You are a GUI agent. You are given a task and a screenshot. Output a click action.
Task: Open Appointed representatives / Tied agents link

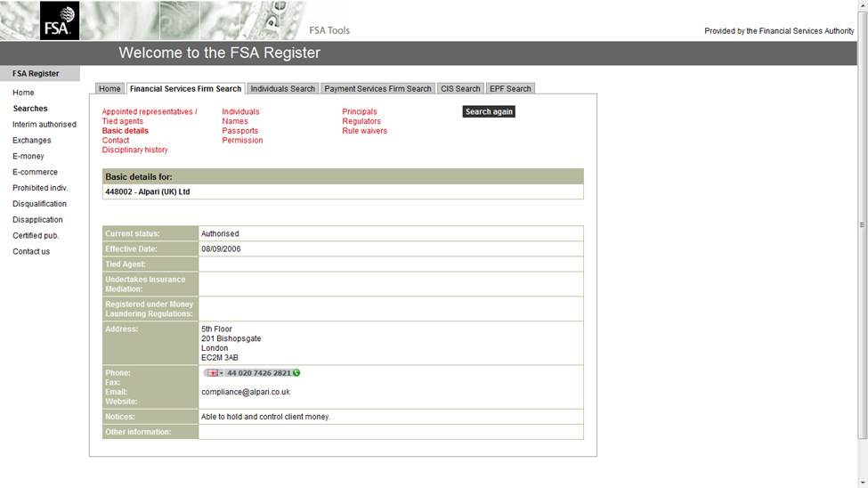point(150,117)
